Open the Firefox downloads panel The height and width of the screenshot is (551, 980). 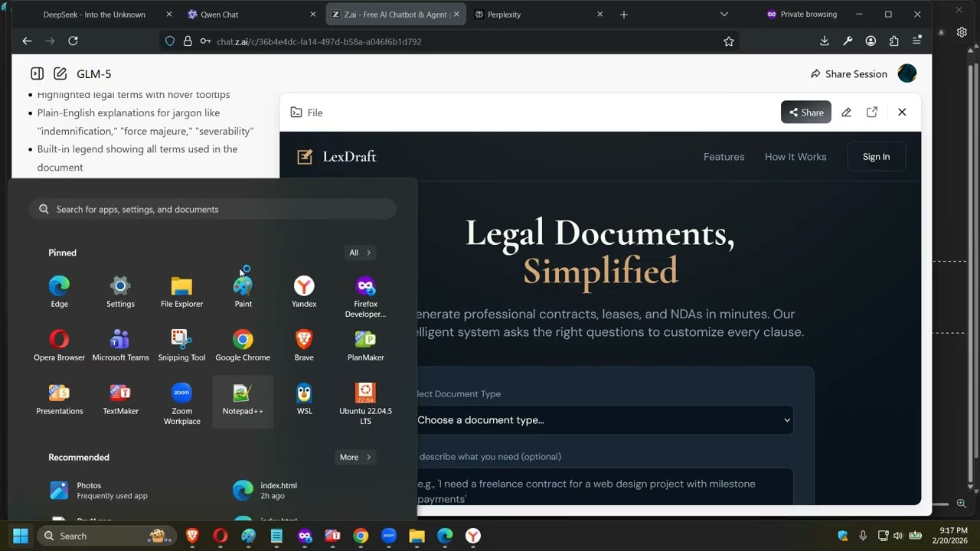click(x=825, y=41)
